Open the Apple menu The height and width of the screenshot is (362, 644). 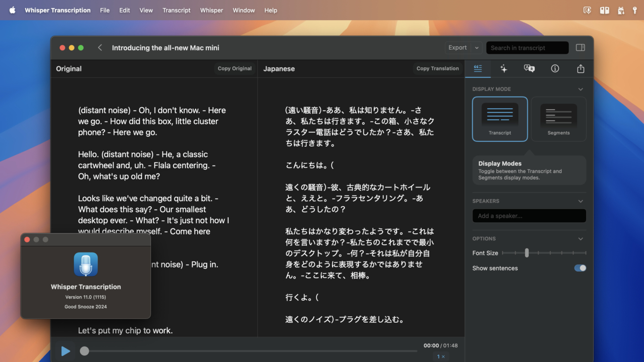tap(12, 10)
